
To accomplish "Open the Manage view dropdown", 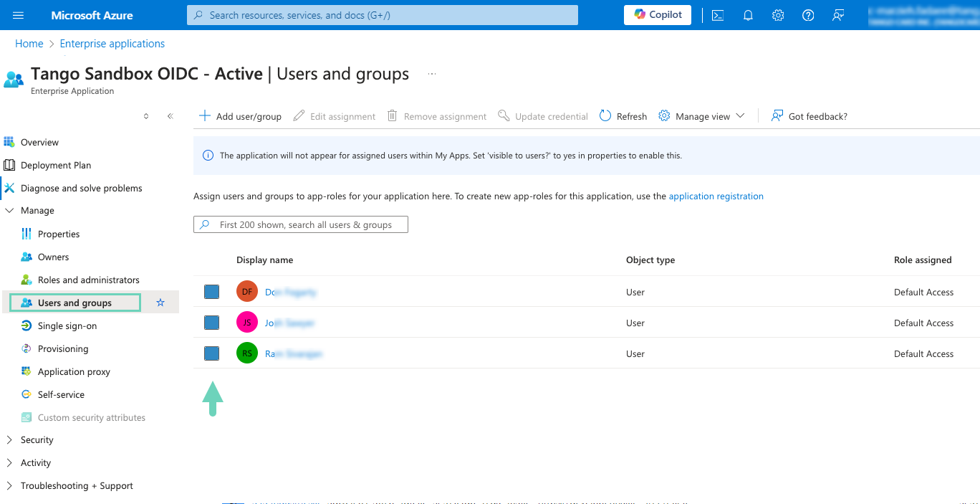I will tap(702, 116).
